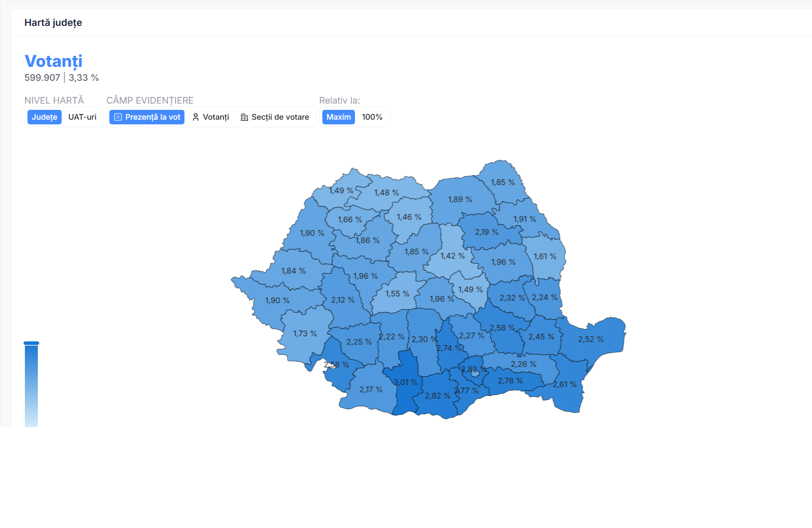
Task: Select county labeled 2,78 %
Action: (510, 381)
